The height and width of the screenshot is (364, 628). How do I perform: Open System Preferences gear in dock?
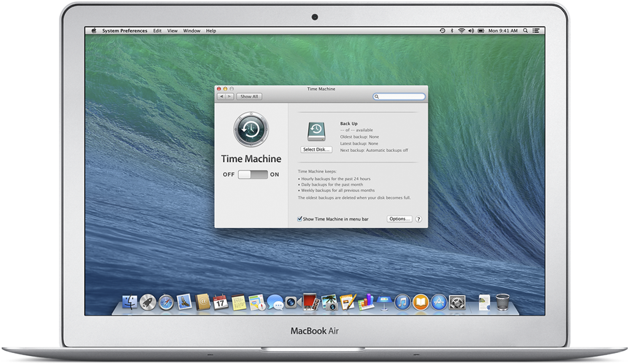click(458, 303)
